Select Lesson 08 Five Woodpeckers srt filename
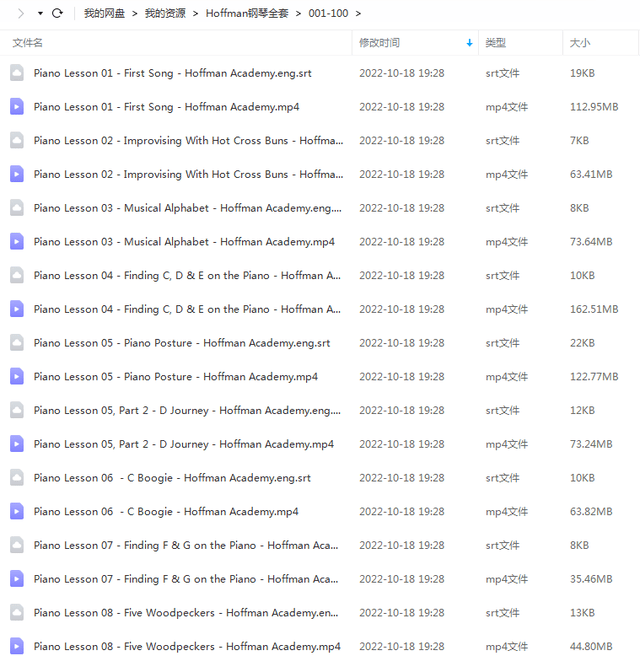640x656 pixels. click(186, 613)
